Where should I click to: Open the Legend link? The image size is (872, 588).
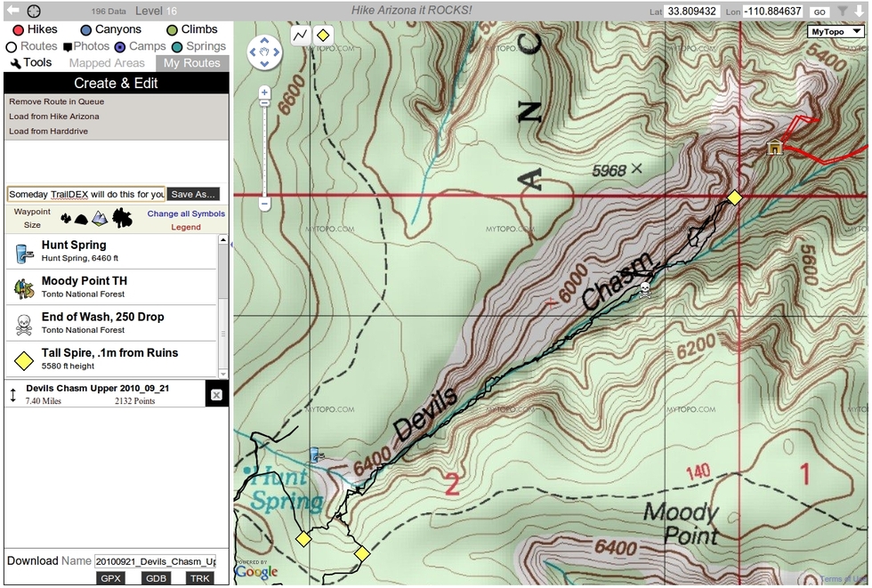click(186, 228)
